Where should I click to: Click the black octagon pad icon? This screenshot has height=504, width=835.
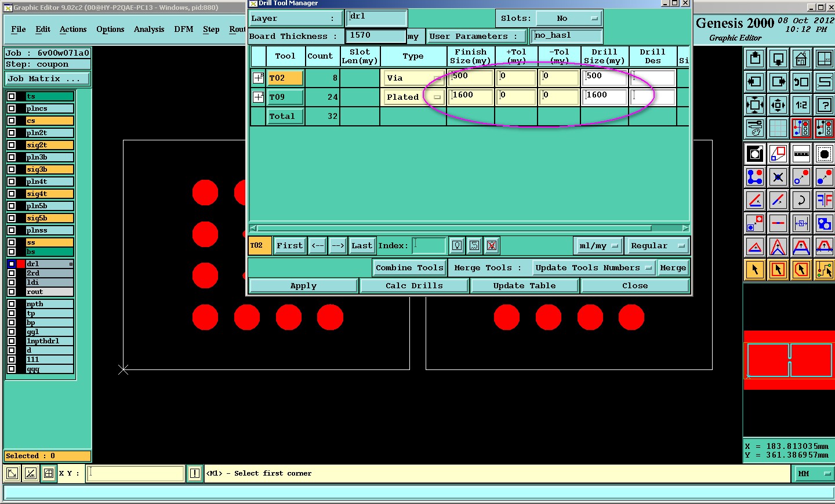(825, 154)
